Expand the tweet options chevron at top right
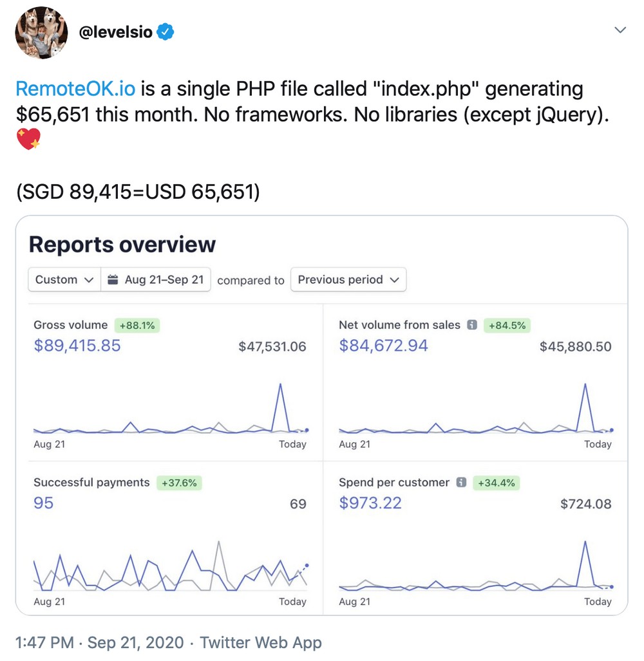 pos(620,30)
